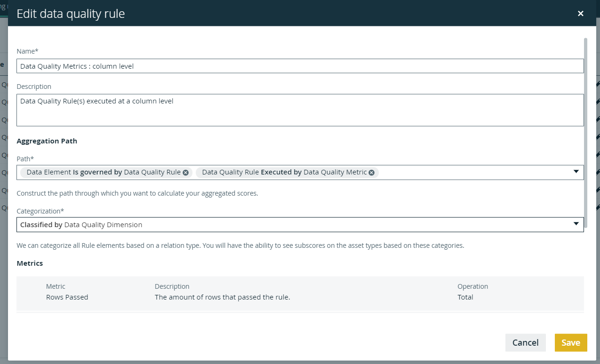The image size is (600, 364).
Task: Click the dialog's vertical scrollbar
Action: (x=585, y=133)
